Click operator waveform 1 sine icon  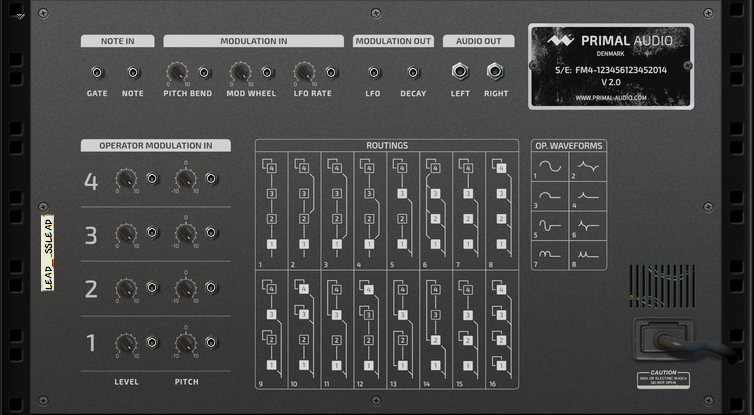(550, 167)
